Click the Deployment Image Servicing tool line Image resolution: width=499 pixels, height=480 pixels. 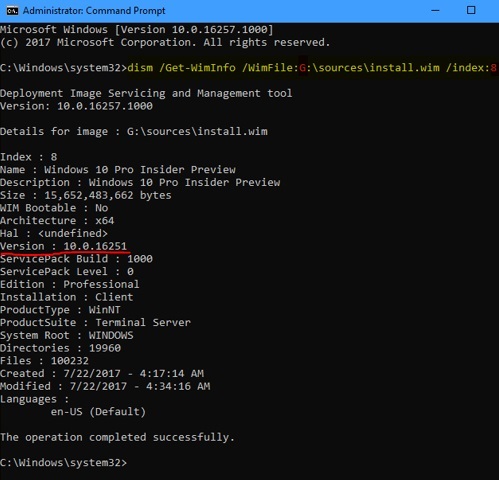coord(146,93)
